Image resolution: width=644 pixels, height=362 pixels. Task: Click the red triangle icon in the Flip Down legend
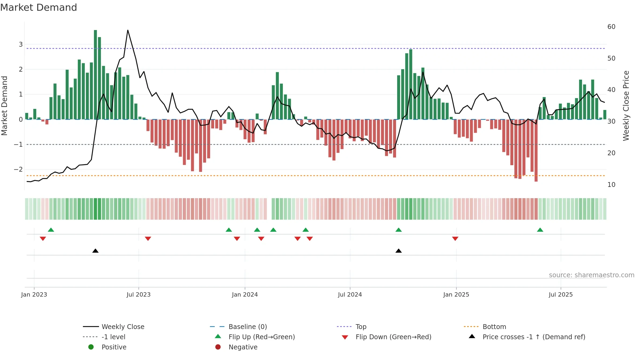click(345, 337)
